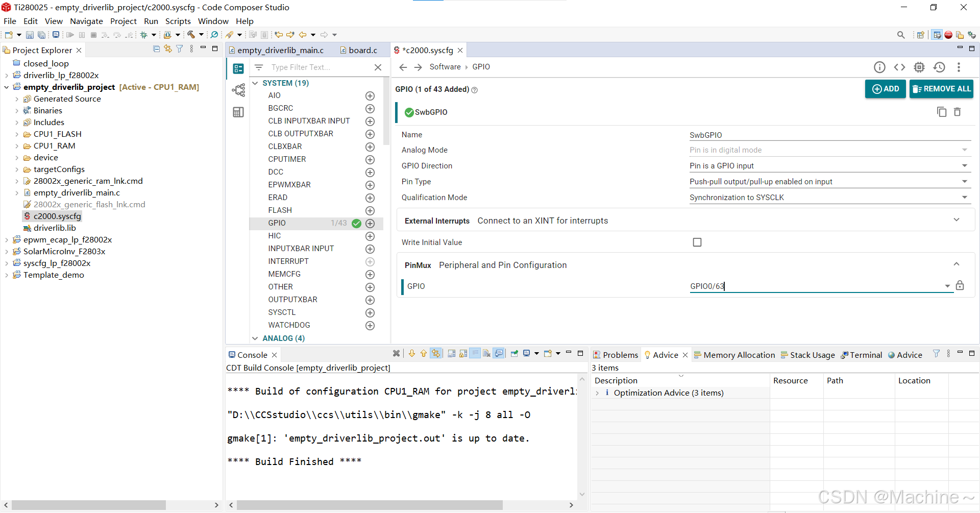The image size is (980, 513).
Task: Open the Scripts menu
Action: click(178, 21)
